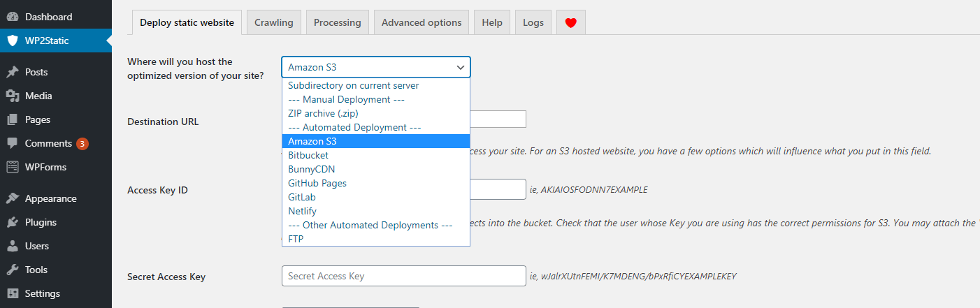Image resolution: width=980 pixels, height=308 pixels.
Task: Click the hosting dropdown chevron arrow
Action: pos(460,67)
